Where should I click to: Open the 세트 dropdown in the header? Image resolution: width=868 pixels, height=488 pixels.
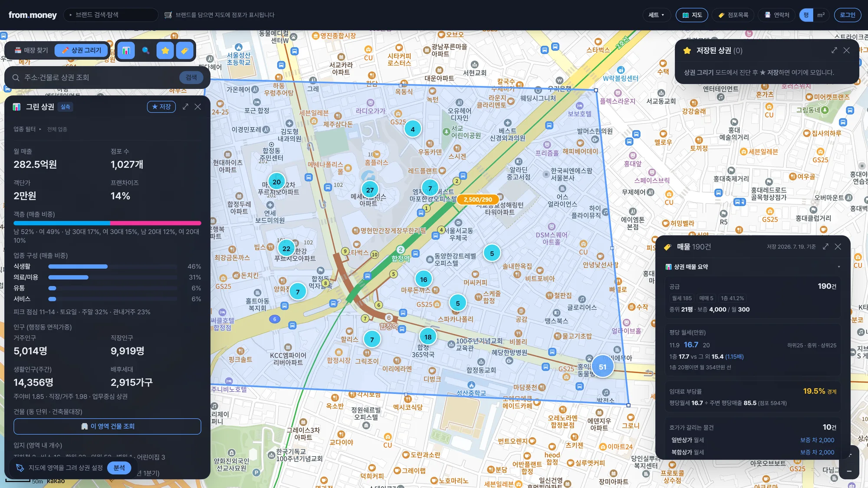pyautogui.click(x=656, y=15)
